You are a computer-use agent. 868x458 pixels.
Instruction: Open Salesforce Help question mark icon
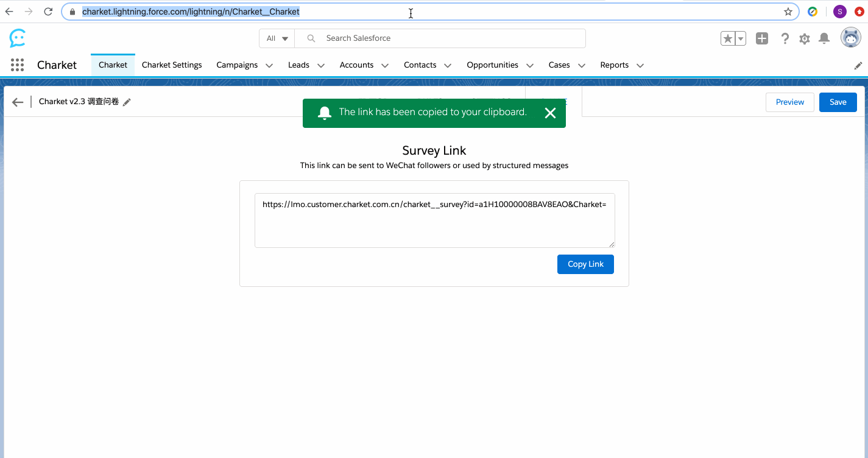coord(785,38)
